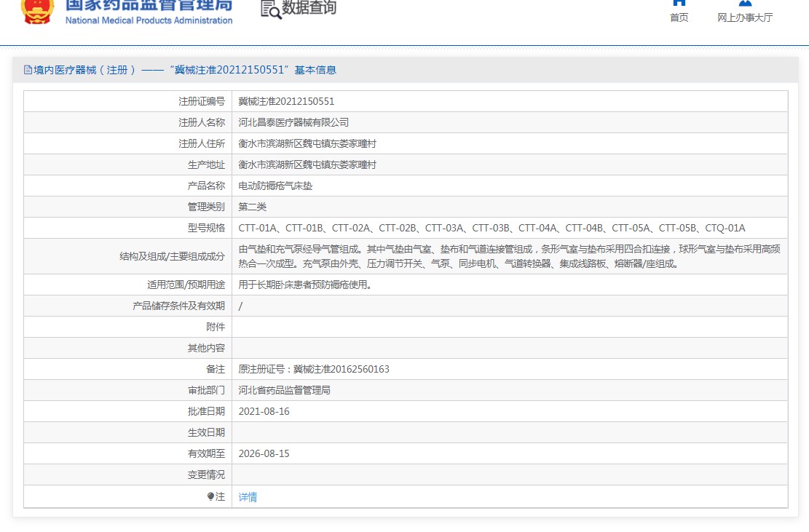Click the 生产地址 label
Viewport: 809px width, 532px height.
206,164
